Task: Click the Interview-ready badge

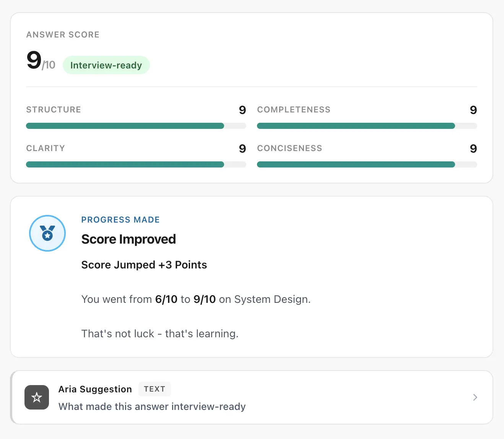Action: [106, 65]
